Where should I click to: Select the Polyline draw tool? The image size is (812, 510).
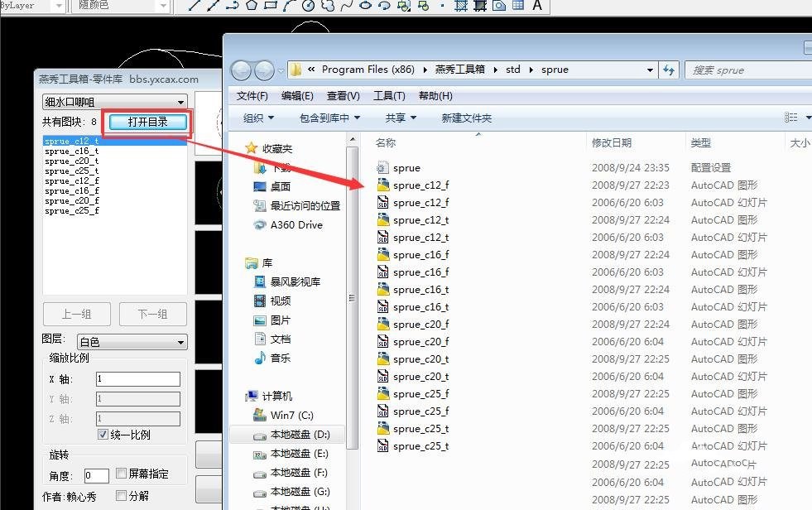pos(232,6)
